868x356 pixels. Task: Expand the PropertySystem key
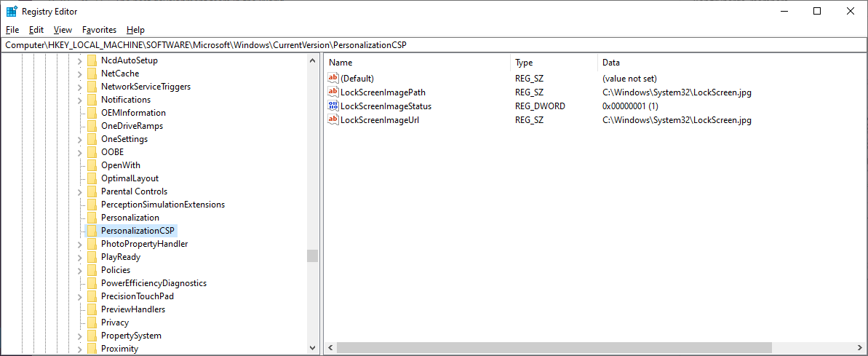tap(80, 336)
